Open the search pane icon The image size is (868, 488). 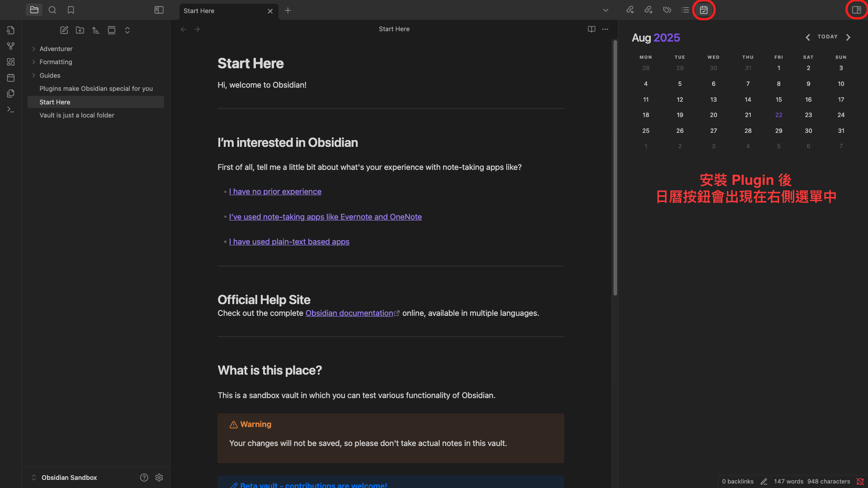(x=52, y=10)
